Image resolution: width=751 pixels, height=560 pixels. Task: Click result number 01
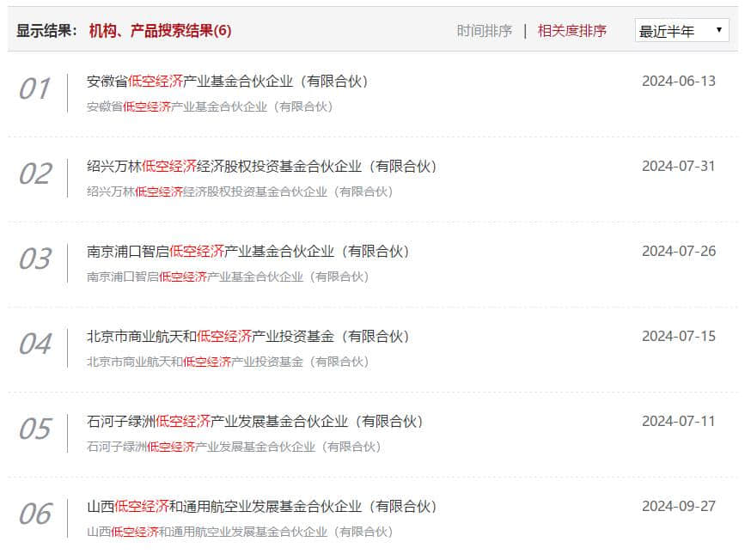pos(34,89)
